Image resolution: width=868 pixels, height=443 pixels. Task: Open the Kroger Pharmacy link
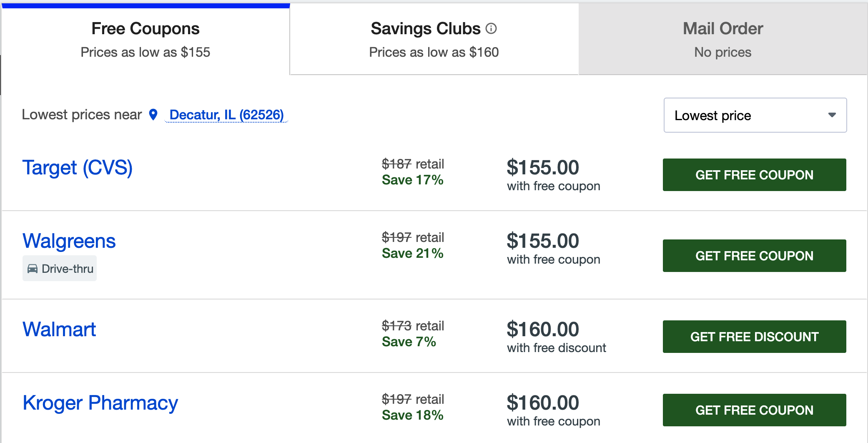click(100, 403)
